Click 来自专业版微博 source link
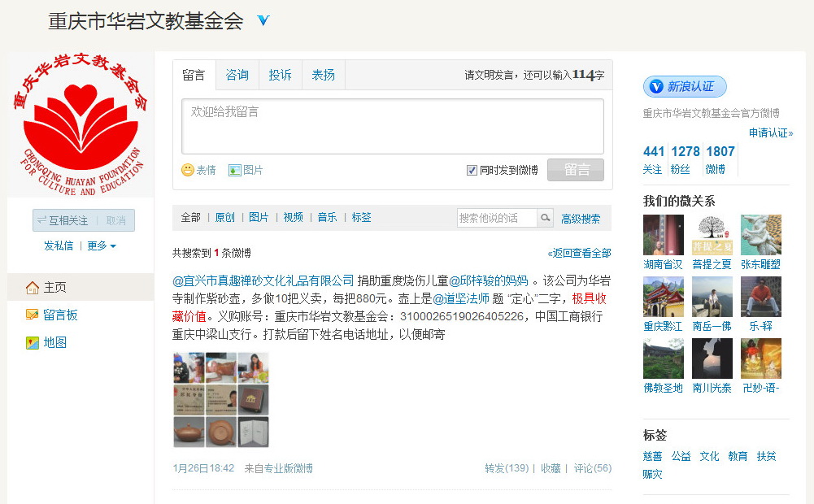The height and width of the screenshot is (504, 814). tap(278, 468)
